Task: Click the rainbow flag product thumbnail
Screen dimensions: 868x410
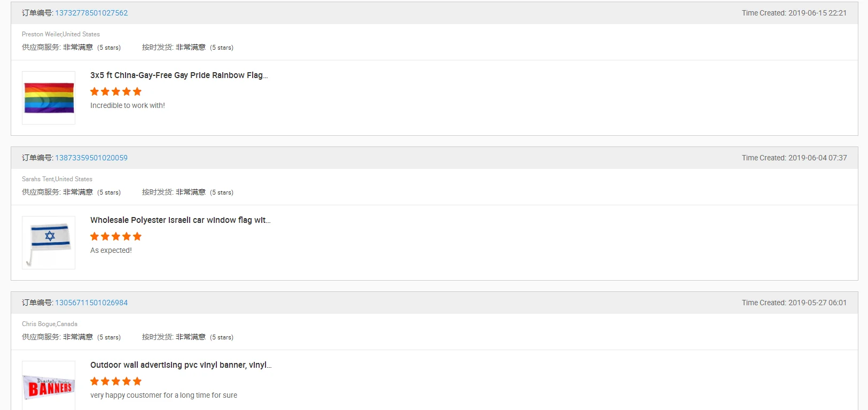Action: [x=49, y=98]
